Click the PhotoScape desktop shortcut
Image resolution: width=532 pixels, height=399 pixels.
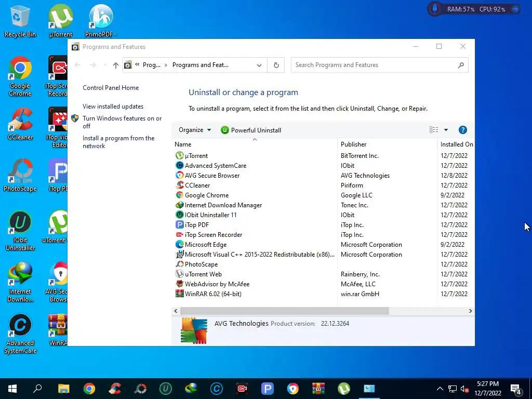click(20, 176)
